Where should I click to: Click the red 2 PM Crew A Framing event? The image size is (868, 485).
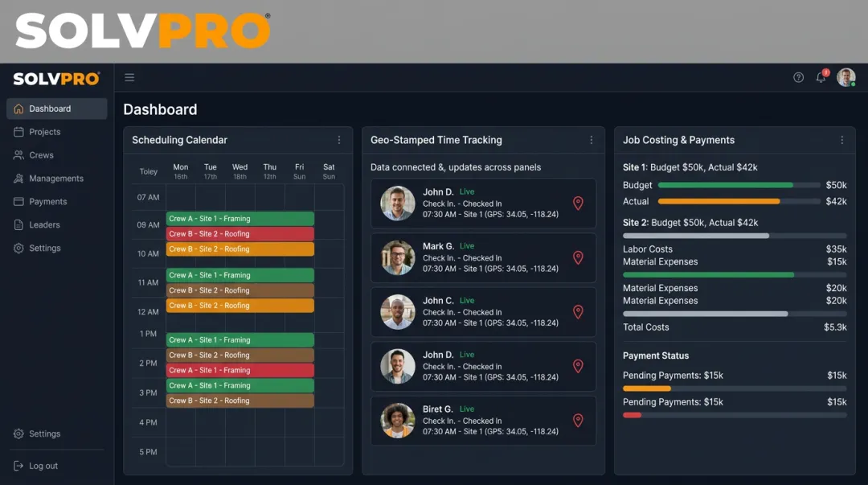240,370
